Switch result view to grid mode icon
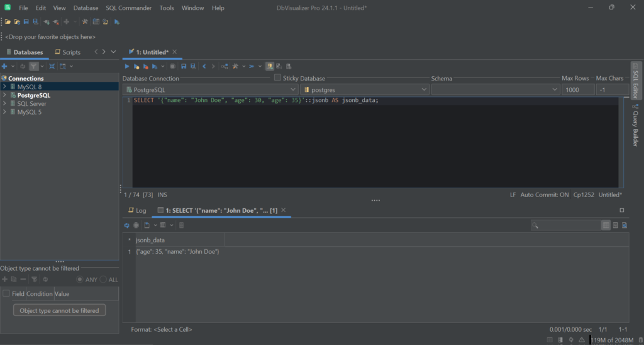Screen dimensions: 644x345 [x=606, y=225]
